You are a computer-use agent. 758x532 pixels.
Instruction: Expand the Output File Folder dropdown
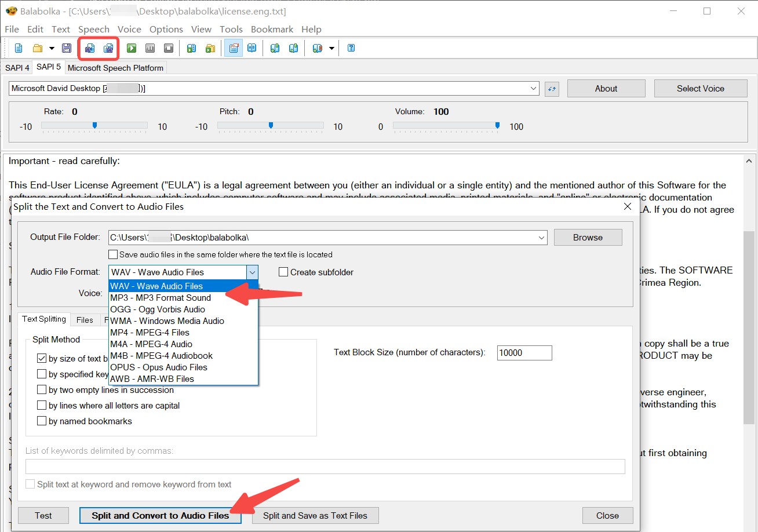point(542,238)
